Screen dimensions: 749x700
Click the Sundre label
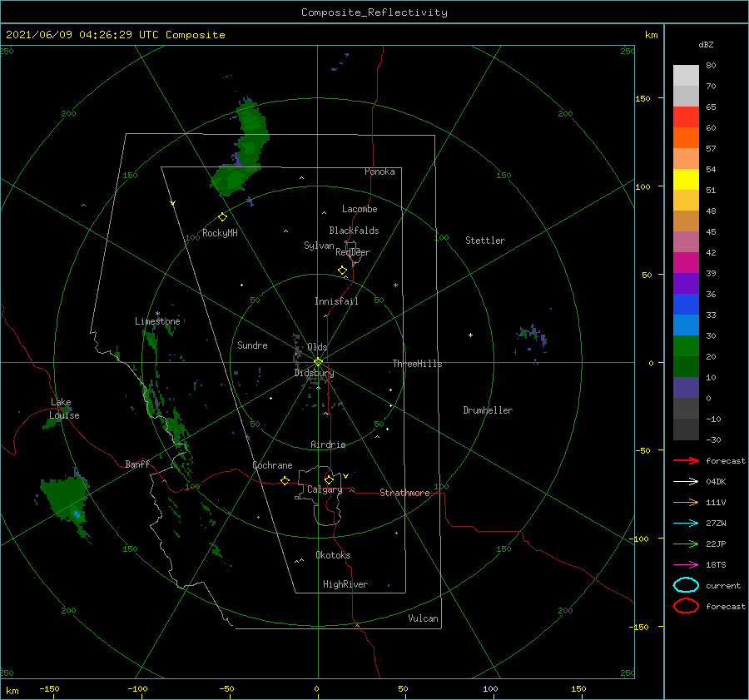coord(252,345)
